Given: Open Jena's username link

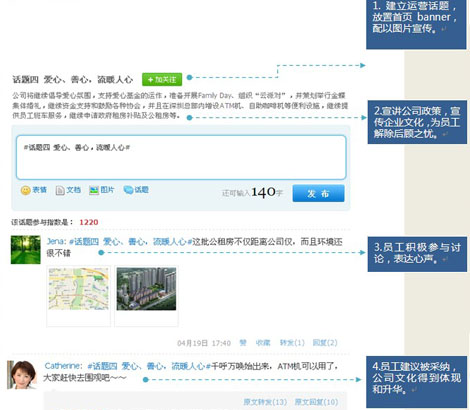Looking at the screenshot, I should 56,242.
